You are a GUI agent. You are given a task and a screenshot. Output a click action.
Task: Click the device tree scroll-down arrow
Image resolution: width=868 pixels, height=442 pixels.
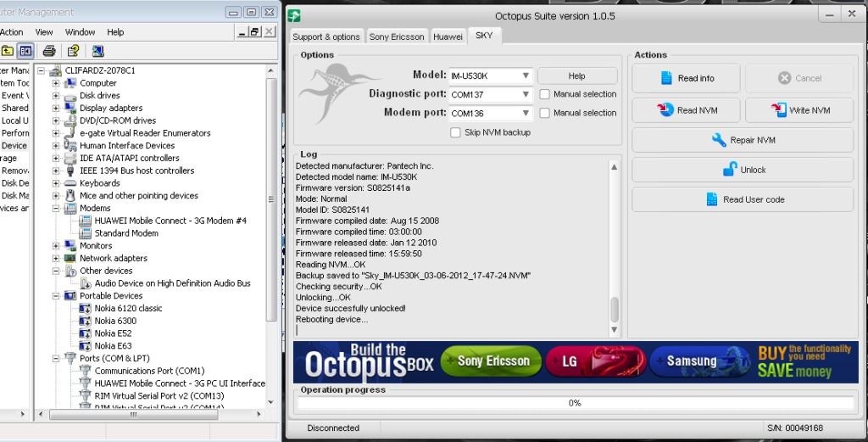click(270, 402)
